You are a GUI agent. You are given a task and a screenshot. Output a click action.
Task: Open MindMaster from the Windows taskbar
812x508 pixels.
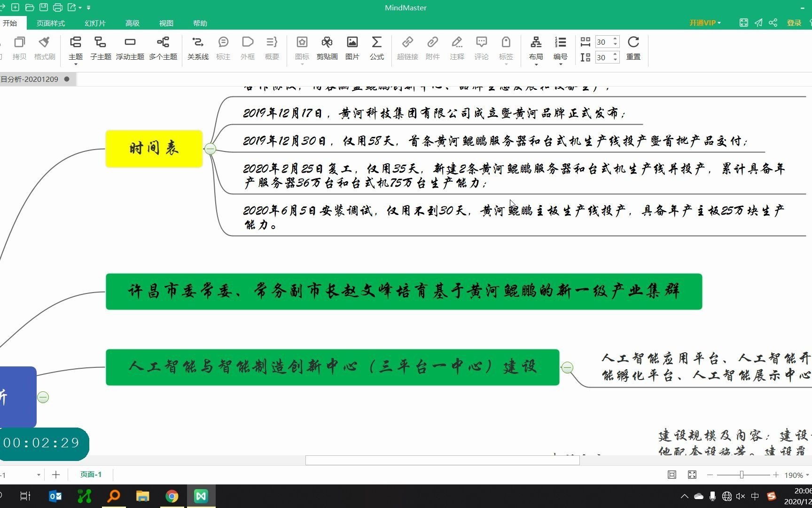(x=201, y=495)
